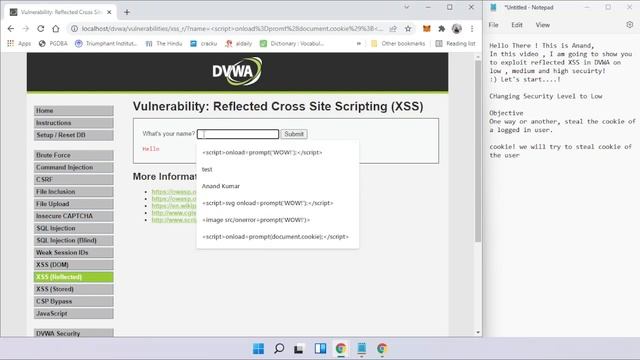The width and height of the screenshot is (640, 360).
Task: Reload the DVWA page
Action: pos(40,29)
